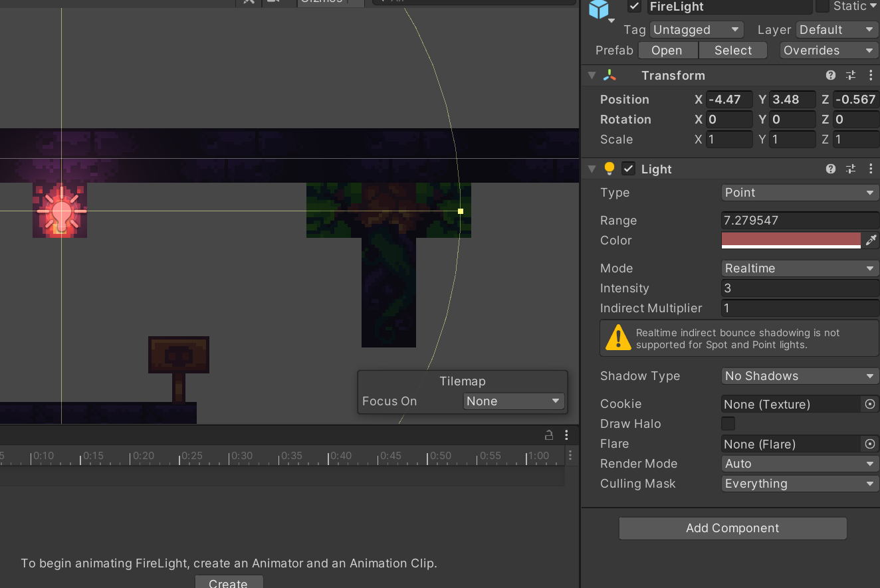Click timeline marker at 0:30
Viewport: 880px width, 588px height.
[242, 456]
